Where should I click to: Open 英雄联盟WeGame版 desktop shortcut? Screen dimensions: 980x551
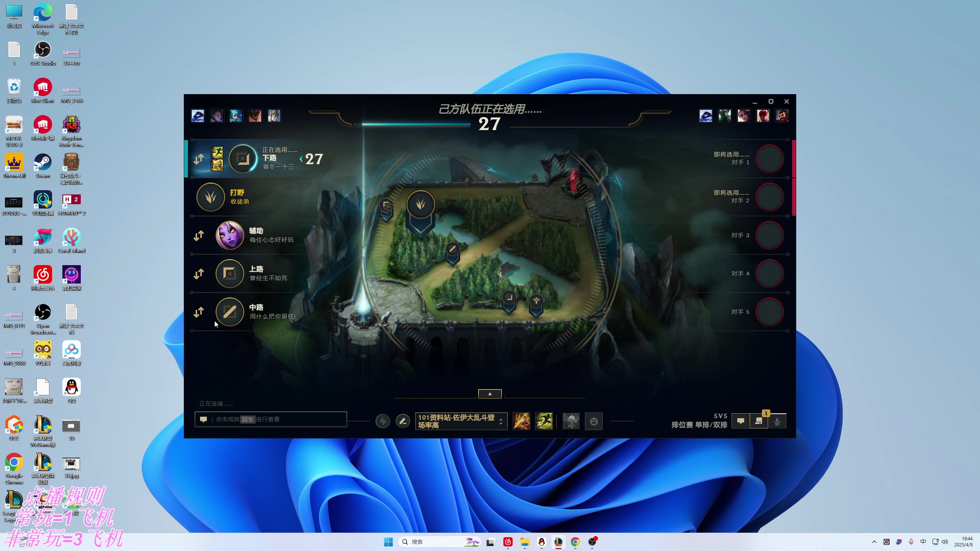(43, 432)
